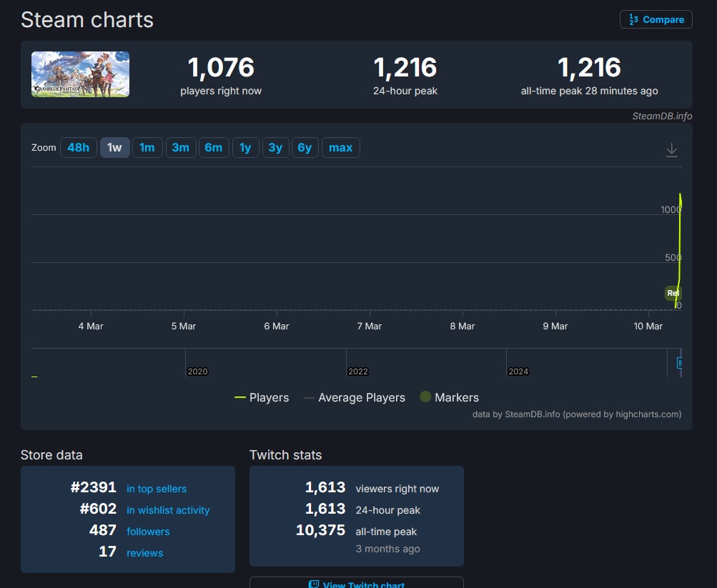Click the Twitch icon on chart button
Viewport: 717px width, 588px height.
click(x=314, y=585)
